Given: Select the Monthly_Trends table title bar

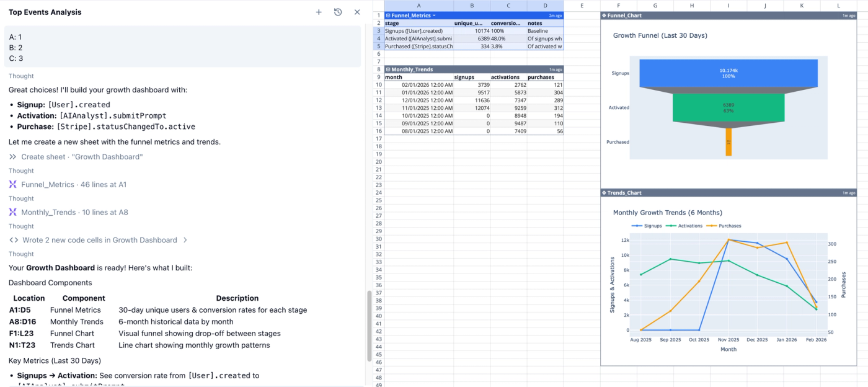Looking at the screenshot, I should pos(474,69).
